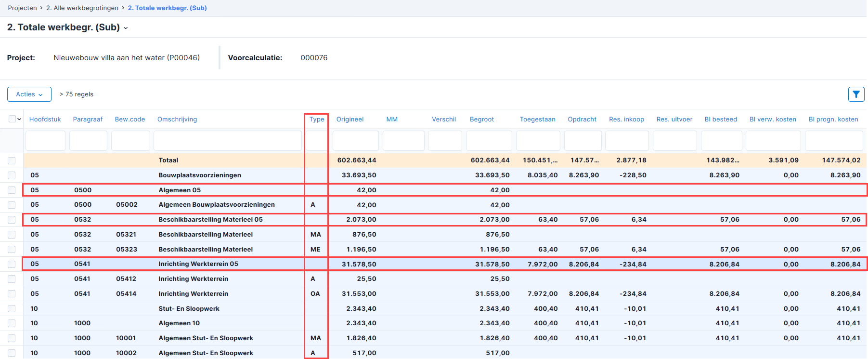
Task: Toggle the select-all header checkbox
Action: click(x=12, y=119)
